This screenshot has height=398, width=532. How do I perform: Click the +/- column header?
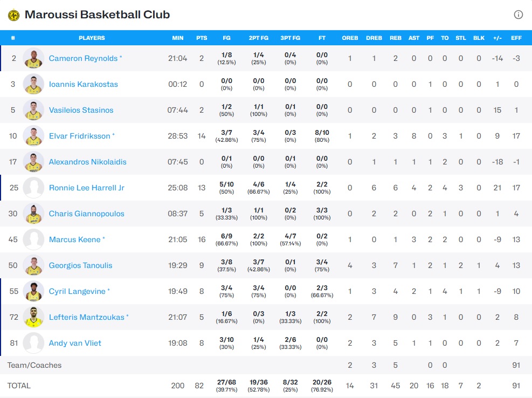coord(497,38)
